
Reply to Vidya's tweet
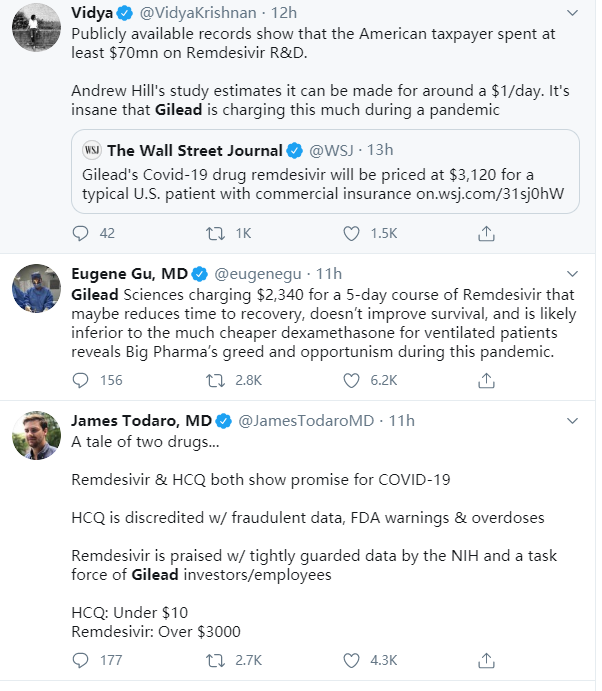click(x=82, y=233)
